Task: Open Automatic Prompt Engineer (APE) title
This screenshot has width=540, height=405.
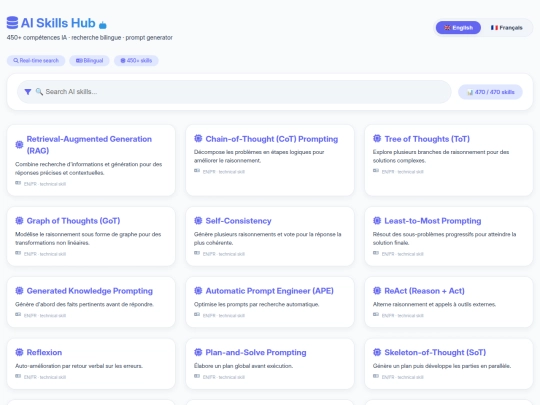Action: pos(270,291)
